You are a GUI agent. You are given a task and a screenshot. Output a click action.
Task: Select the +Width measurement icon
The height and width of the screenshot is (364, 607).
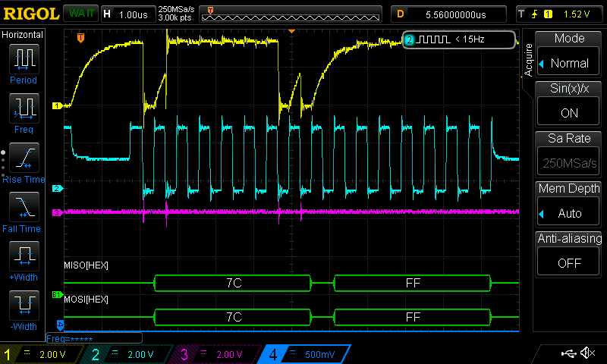pyautogui.click(x=24, y=256)
